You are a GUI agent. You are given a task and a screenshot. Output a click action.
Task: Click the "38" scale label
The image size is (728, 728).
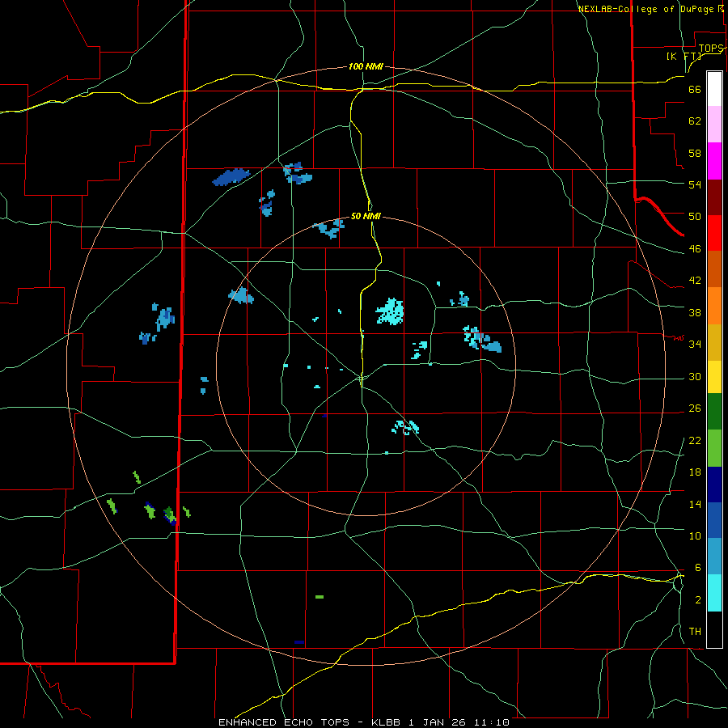tap(695, 312)
